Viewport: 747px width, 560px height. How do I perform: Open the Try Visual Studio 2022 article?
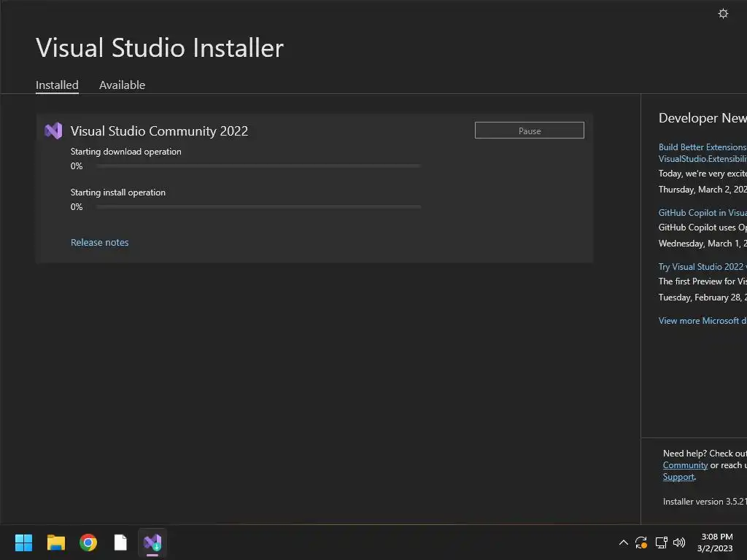point(703,267)
